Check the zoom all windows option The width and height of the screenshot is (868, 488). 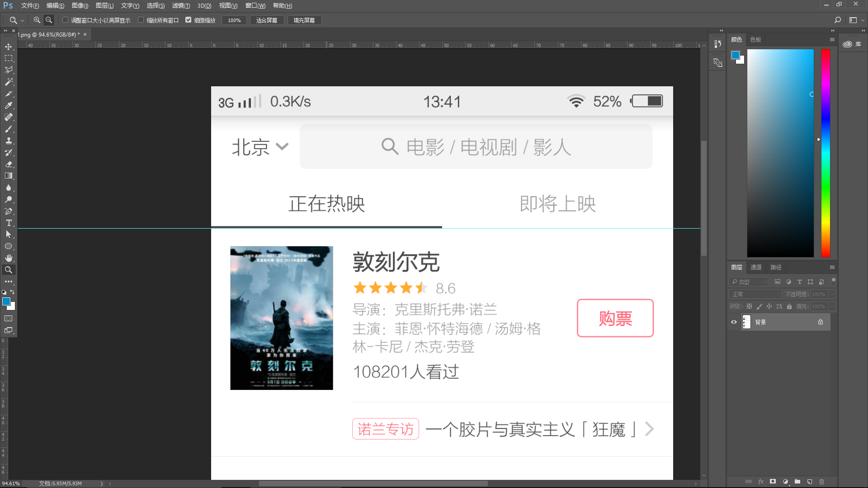point(141,20)
